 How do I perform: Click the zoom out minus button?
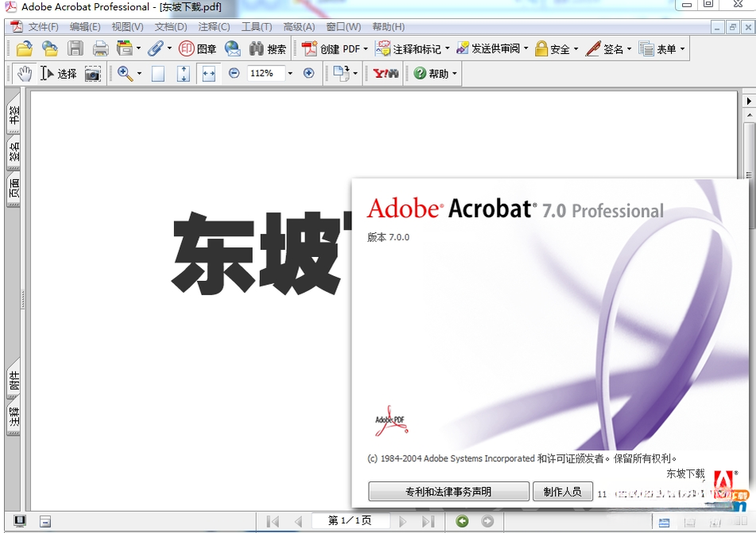point(234,73)
